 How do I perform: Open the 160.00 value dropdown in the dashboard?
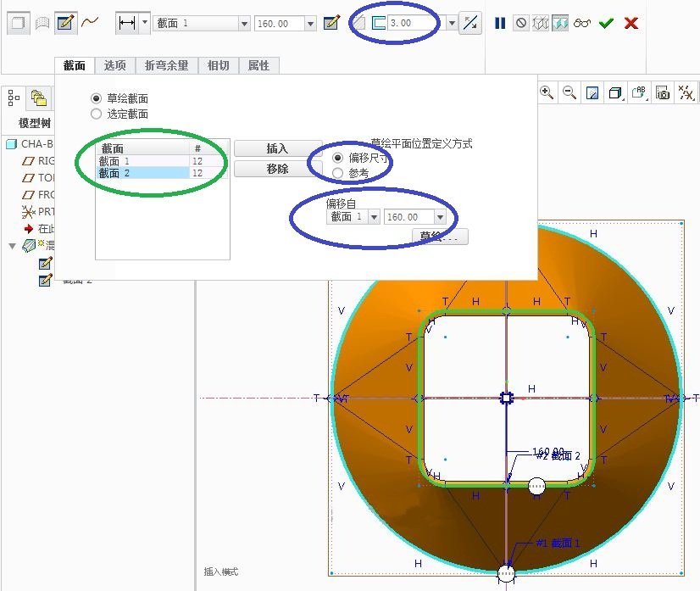(311, 23)
